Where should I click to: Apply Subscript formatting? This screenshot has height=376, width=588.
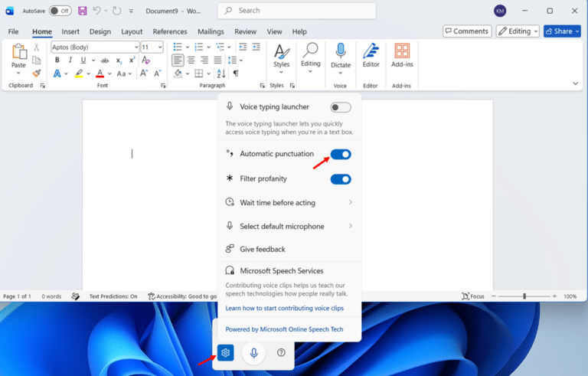click(x=119, y=60)
